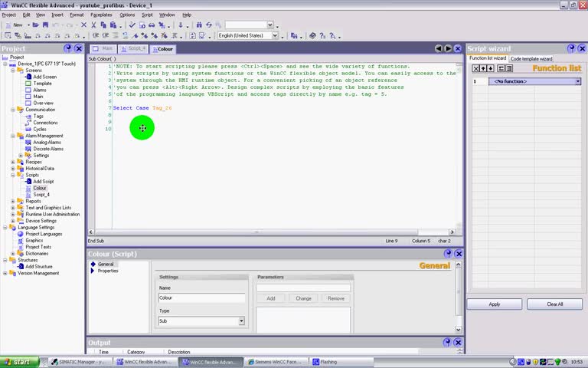Close the Script wizard panel
Screen dimensions: 588x368
(x=582, y=48)
